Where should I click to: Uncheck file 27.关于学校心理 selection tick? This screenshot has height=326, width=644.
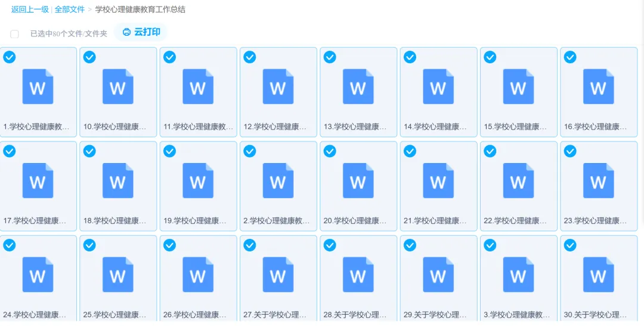(250, 245)
